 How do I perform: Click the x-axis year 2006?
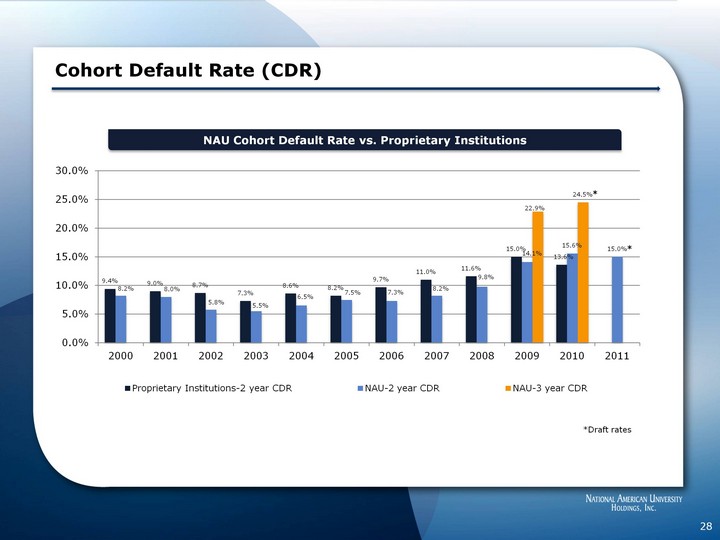tap(391, 356)
